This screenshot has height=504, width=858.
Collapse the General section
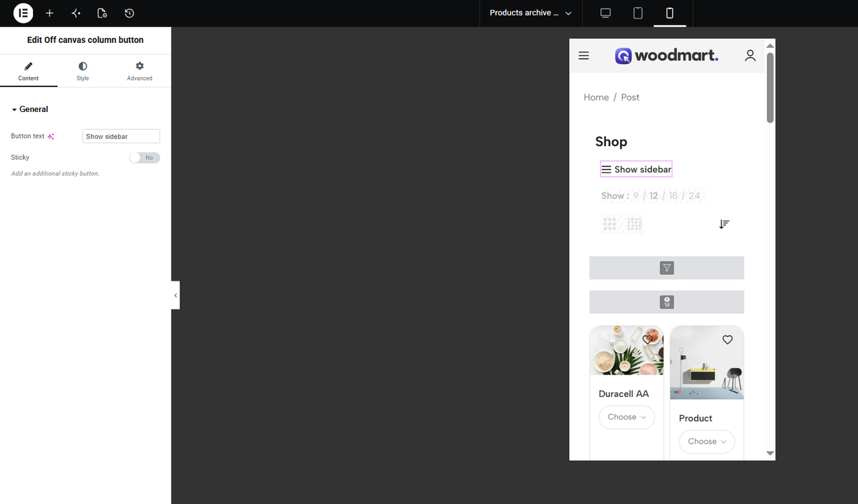pyautogui.click(x=34, y=109)
